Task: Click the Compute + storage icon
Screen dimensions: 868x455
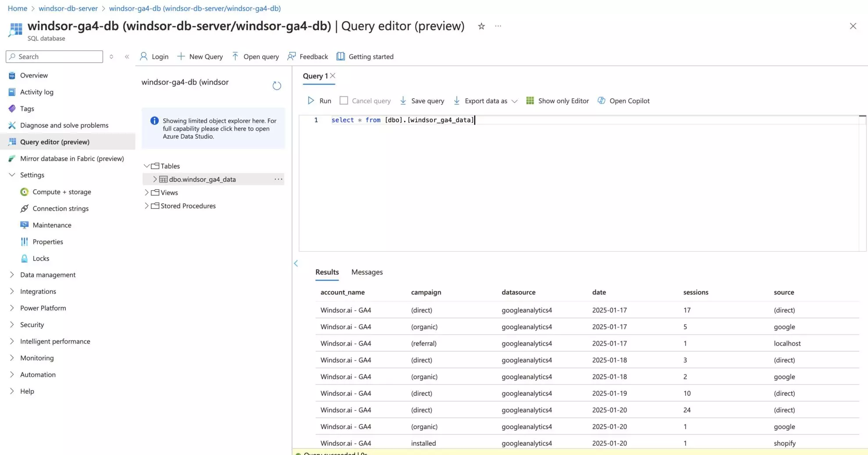Action: (x=25, y=192)
